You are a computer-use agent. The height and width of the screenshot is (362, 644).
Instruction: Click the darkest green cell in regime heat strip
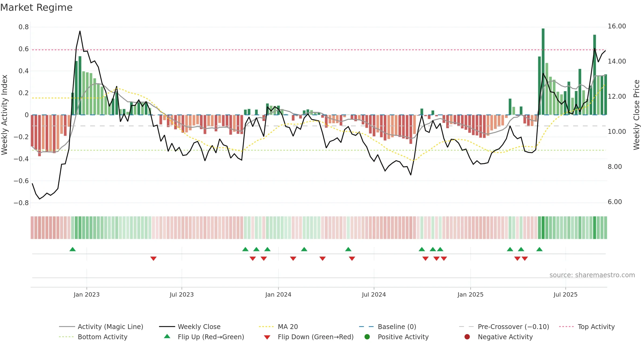coord(543,228)
